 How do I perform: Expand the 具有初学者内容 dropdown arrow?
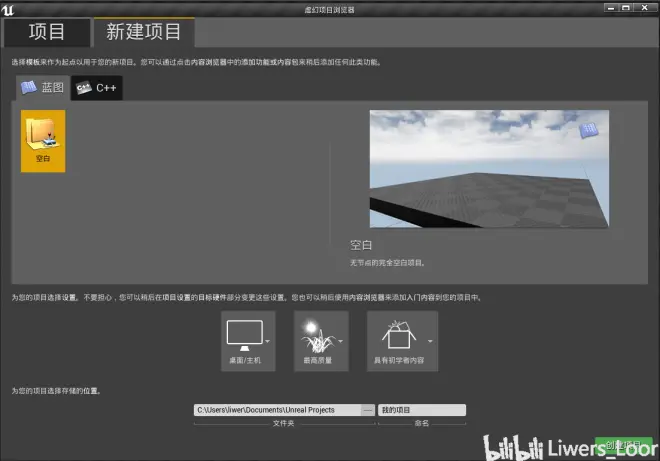pyautogui.click(x=430, y=341)
